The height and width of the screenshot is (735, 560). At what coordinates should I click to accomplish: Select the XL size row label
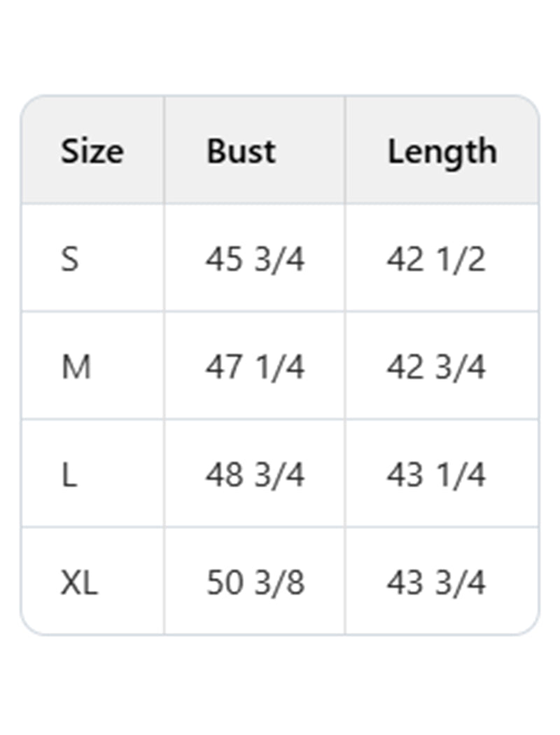78,582
